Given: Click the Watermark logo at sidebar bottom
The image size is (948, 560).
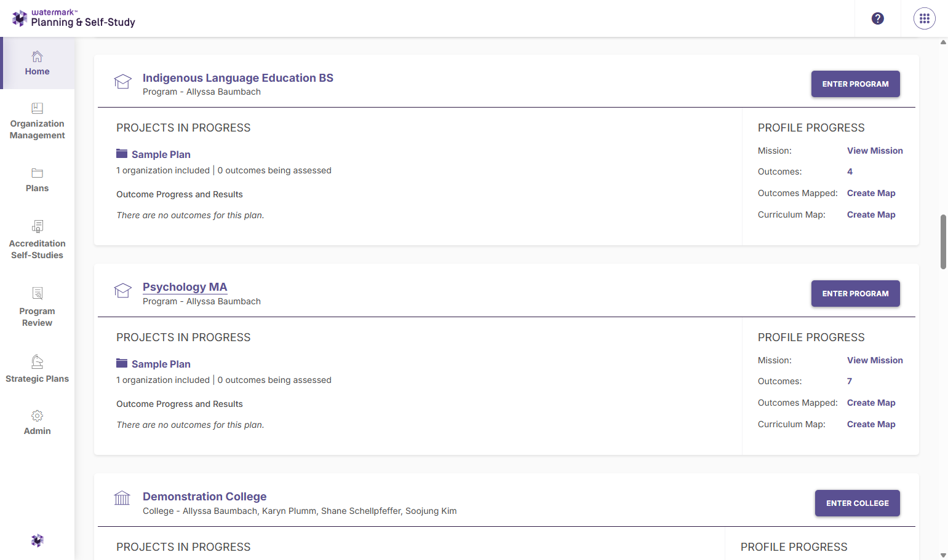Looking at the screenshot, I should (38, 540).
